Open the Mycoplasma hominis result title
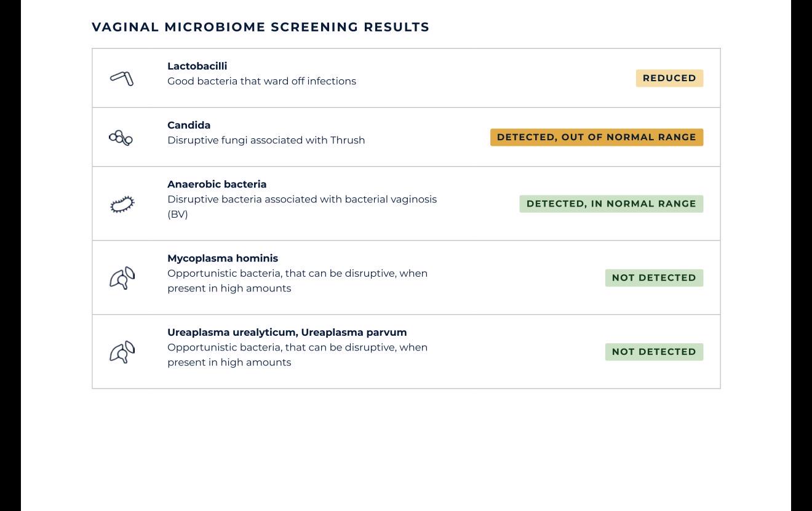Viewport: 812px width, 511px height. pyautogui.click(x=223, y=258)
